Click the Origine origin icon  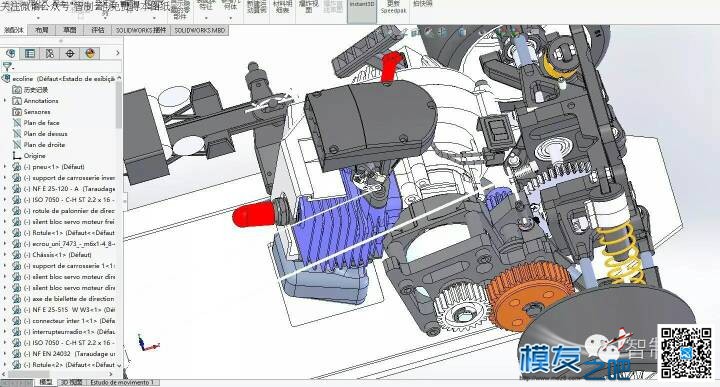click(17, 156)
